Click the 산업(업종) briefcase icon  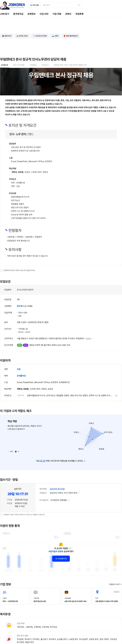(x=66, y=592)
